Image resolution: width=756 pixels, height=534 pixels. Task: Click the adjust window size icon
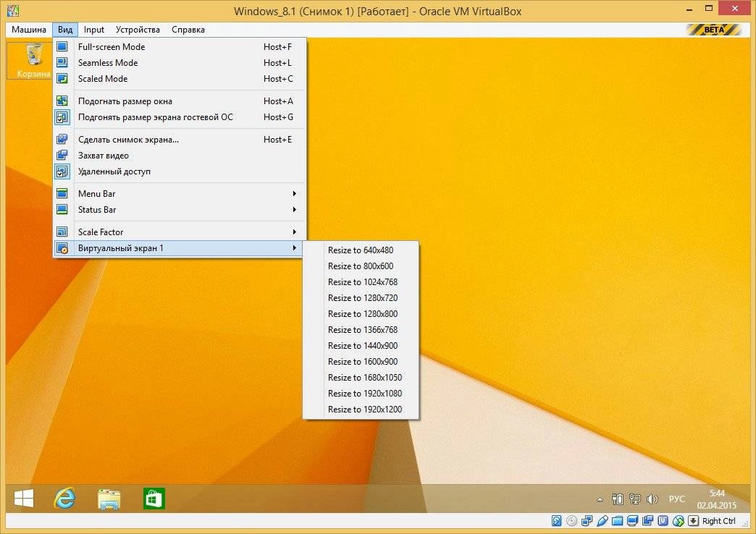(x=62, y=101)
